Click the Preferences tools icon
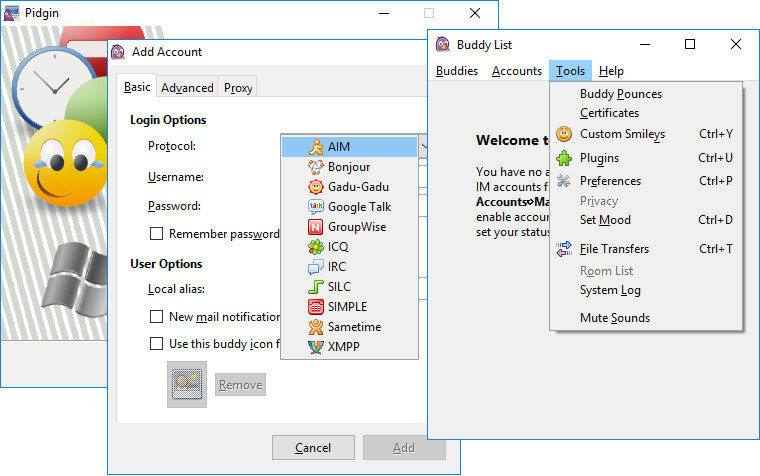760x476 pixels. point(564,181)
